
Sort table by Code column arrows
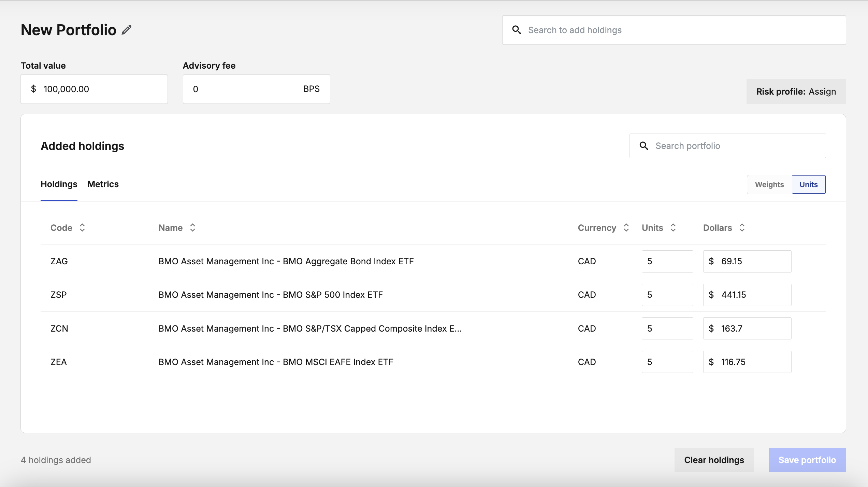tap(82, 228)
